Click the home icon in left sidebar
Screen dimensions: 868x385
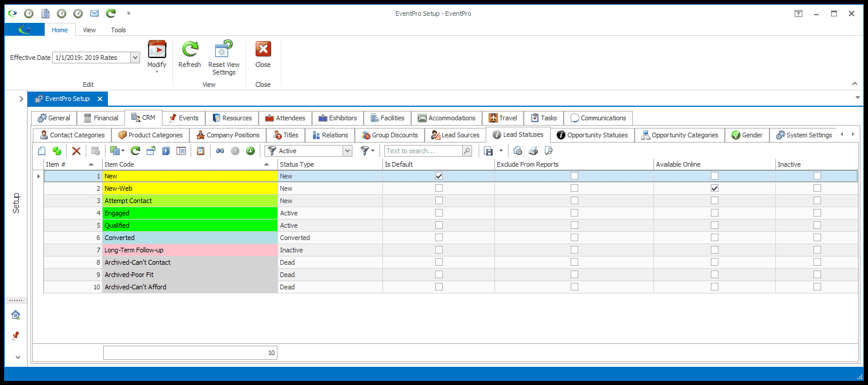pos(16,315)
